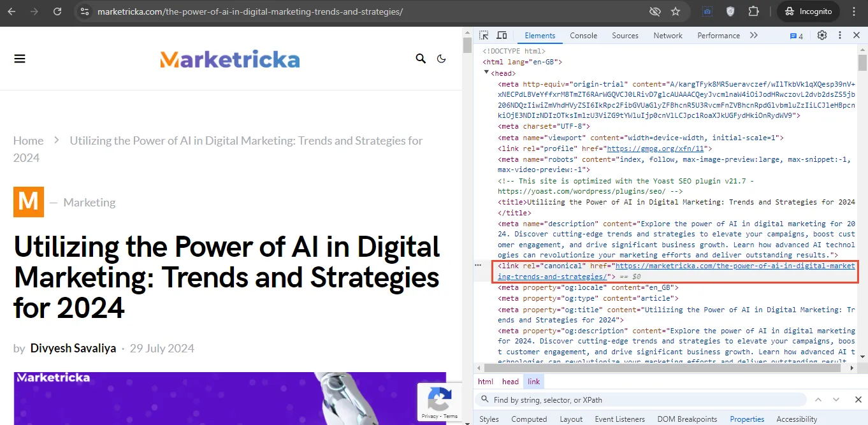Click the third-party cookies blocked eye icon
Screen dimensions: 868x425
click(655, 11)
